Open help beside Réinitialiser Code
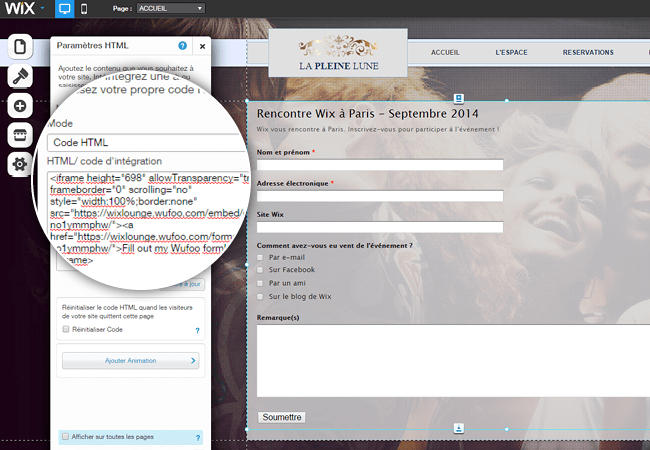 [197, 331]
